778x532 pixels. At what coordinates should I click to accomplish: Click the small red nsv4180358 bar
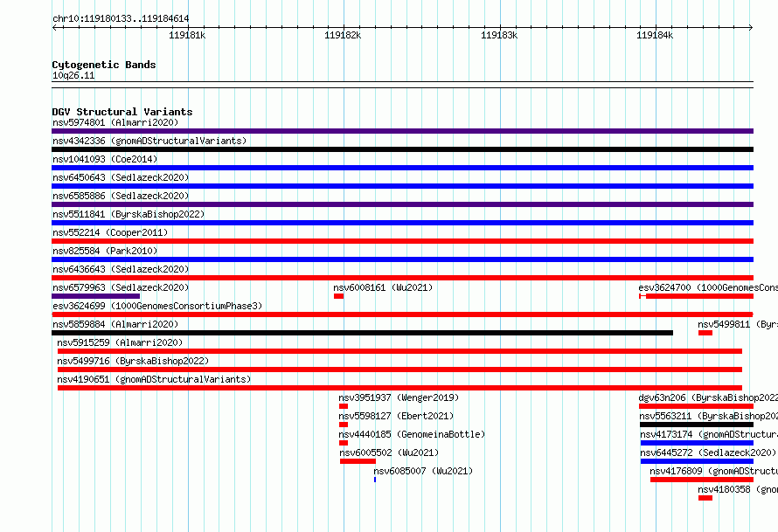705,498
